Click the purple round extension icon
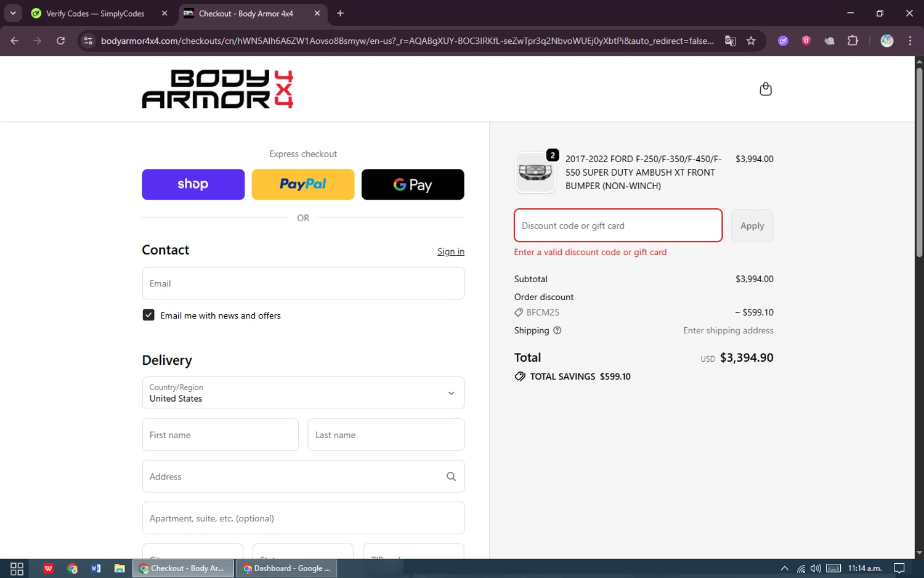The width and height of the screenshot is (924, 578). [783, 41]
